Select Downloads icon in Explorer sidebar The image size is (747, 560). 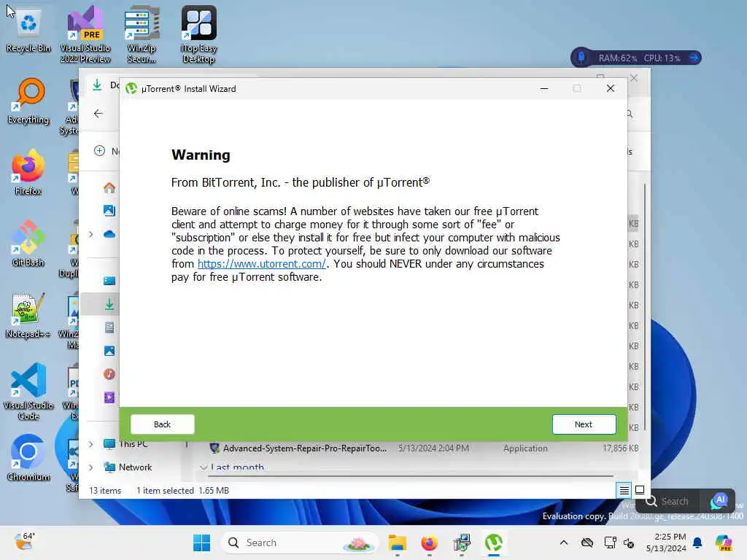(109, 304)
